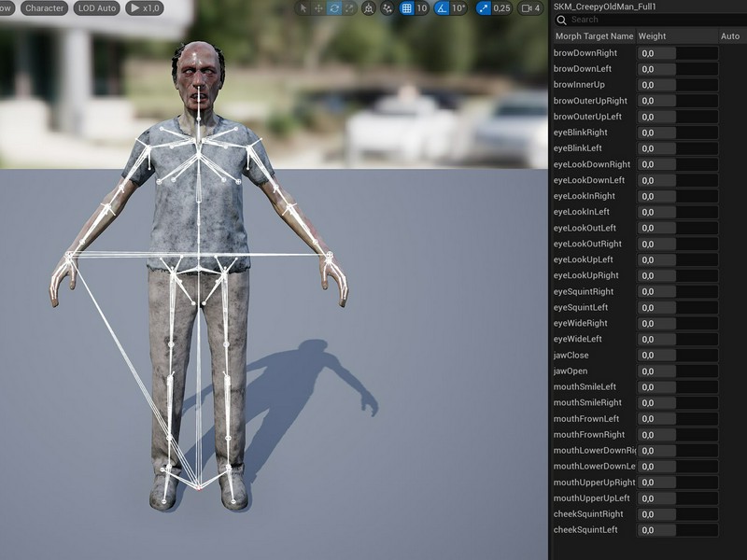Open playback speed x1,0 menu
Viewport: 747px width, 560px height.
pos(145,8)
